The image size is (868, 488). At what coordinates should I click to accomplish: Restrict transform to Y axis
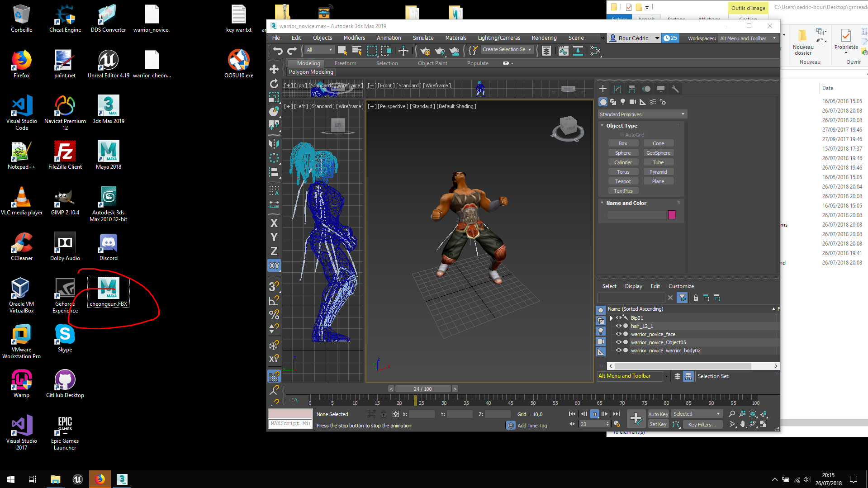click(274, 237)
